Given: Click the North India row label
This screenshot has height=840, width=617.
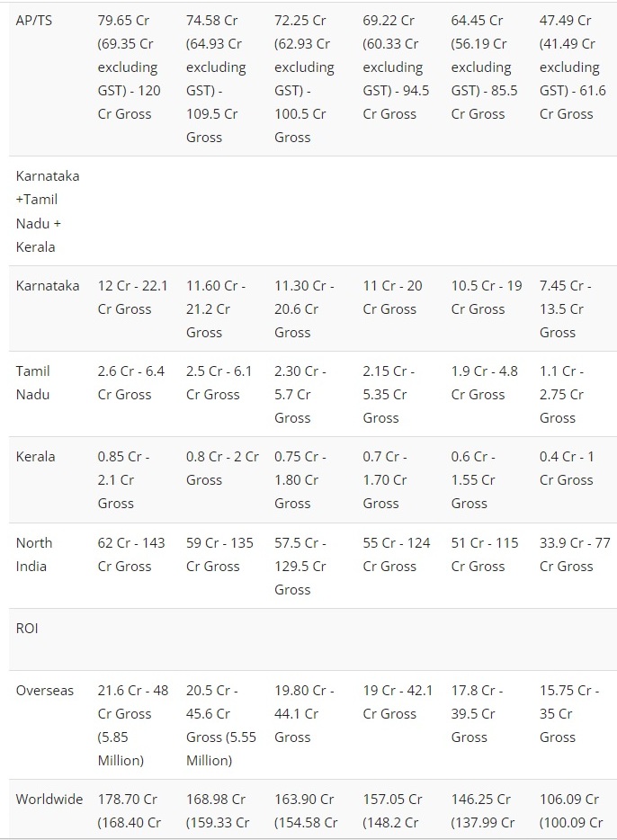Looking at the screenshot, I should pos(34,554).
